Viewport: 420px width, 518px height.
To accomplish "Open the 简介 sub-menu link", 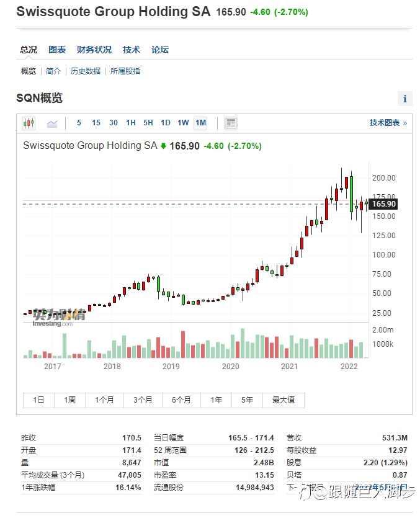I will (x=53, y=71).
